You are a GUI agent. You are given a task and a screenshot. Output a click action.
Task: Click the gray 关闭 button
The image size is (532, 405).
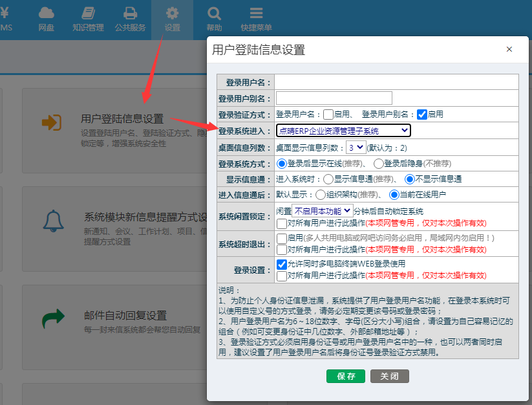point(389,376)
